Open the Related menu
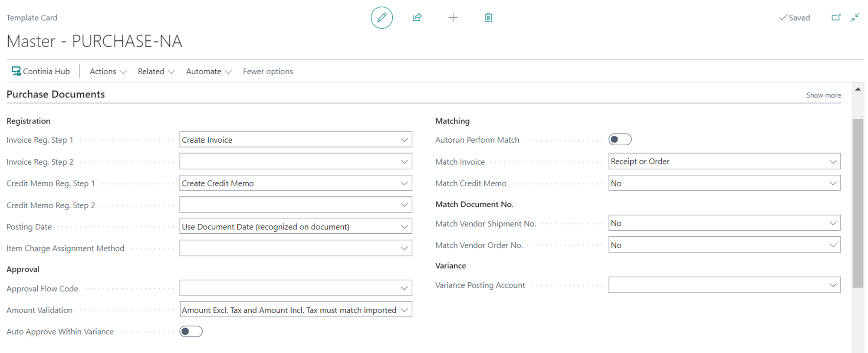The height and width of the screenshot is (353, 868). [x=156, y=72]
